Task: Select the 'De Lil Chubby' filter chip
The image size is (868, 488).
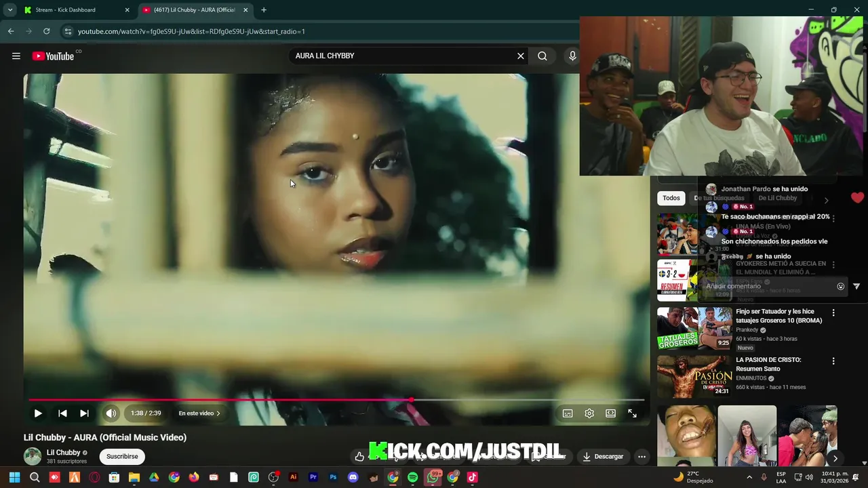Action: [x=777, y=198]
